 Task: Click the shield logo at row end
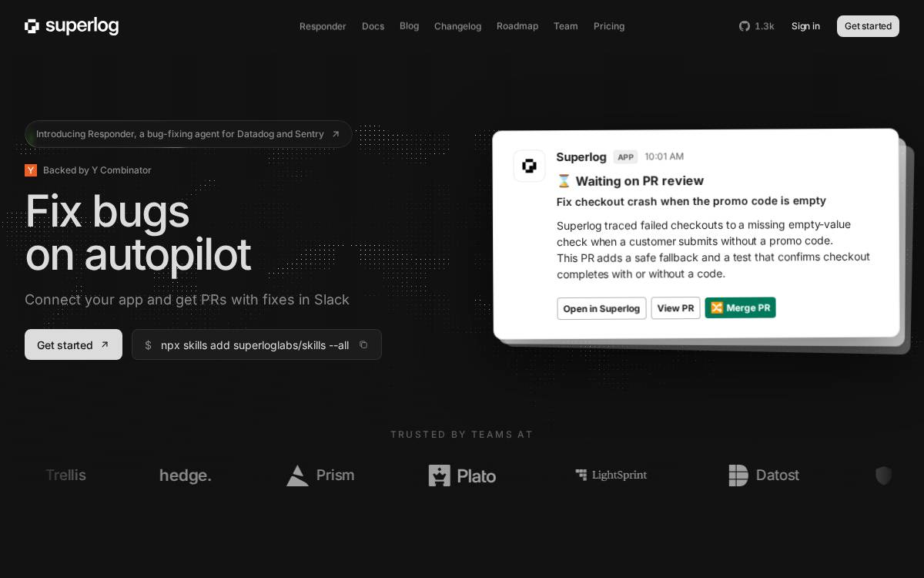pos(884,476)
